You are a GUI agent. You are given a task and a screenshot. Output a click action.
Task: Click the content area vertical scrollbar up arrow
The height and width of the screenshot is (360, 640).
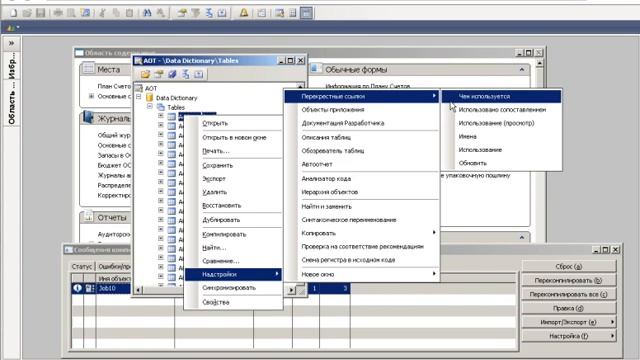click(x=539, y=63)
